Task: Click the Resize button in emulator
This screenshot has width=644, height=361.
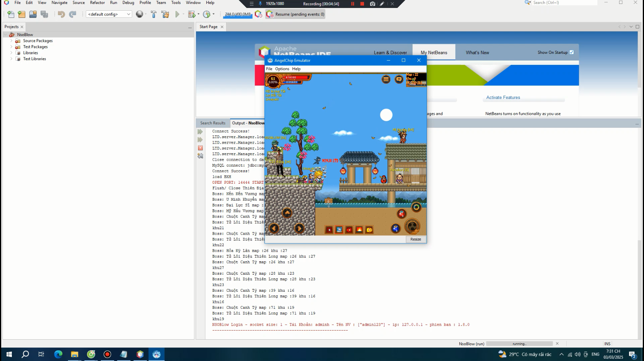Action: 415,239
